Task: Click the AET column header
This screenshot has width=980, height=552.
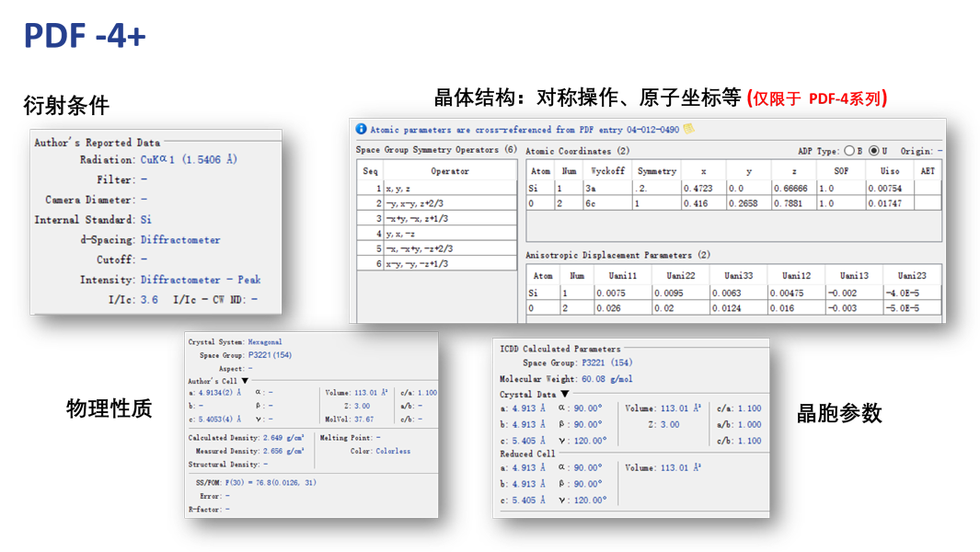Action: click(928, 171)
